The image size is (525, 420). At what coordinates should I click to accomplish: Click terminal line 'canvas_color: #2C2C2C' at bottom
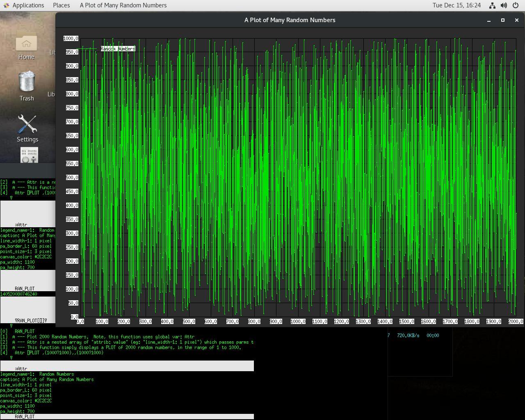point(26,401)
